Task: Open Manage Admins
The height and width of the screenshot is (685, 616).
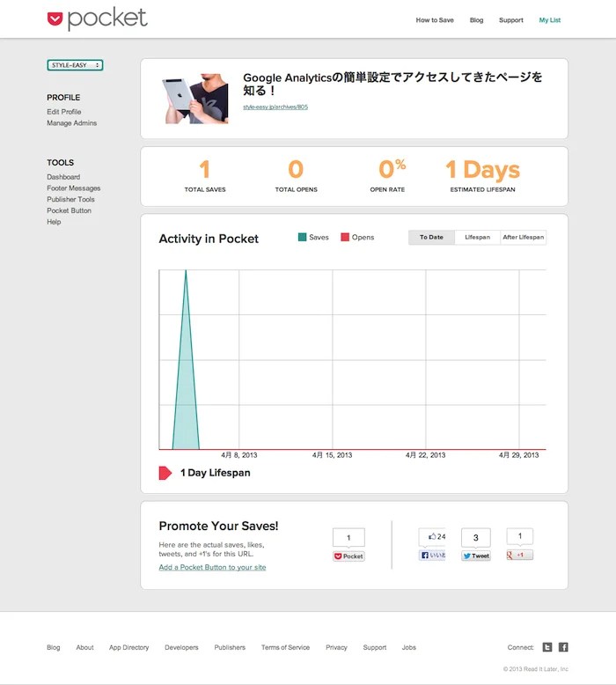Action: click(x=71, y=123)
